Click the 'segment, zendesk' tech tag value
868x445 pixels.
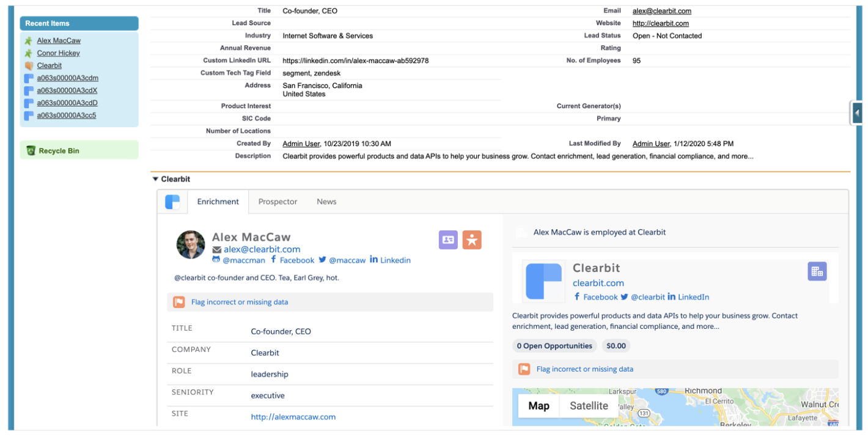click(x=312, y=73)
